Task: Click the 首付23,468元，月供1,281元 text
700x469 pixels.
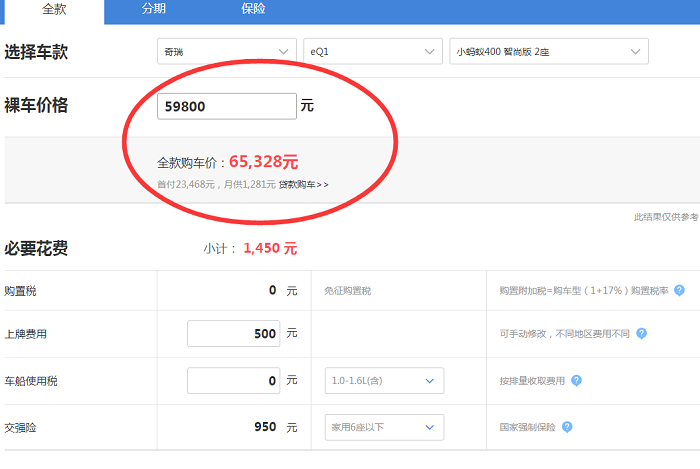Action: pyautogui.click(x=216, y=184)
